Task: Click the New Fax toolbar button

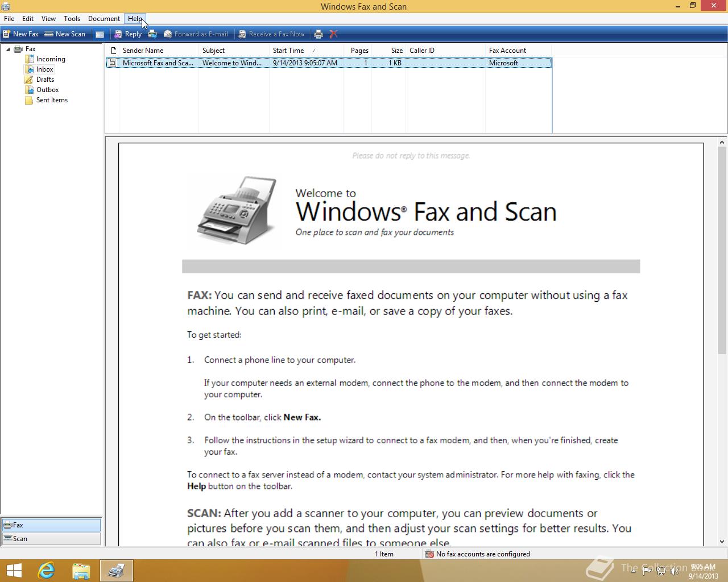Action: pyautogui.click(x=20, y=34)
